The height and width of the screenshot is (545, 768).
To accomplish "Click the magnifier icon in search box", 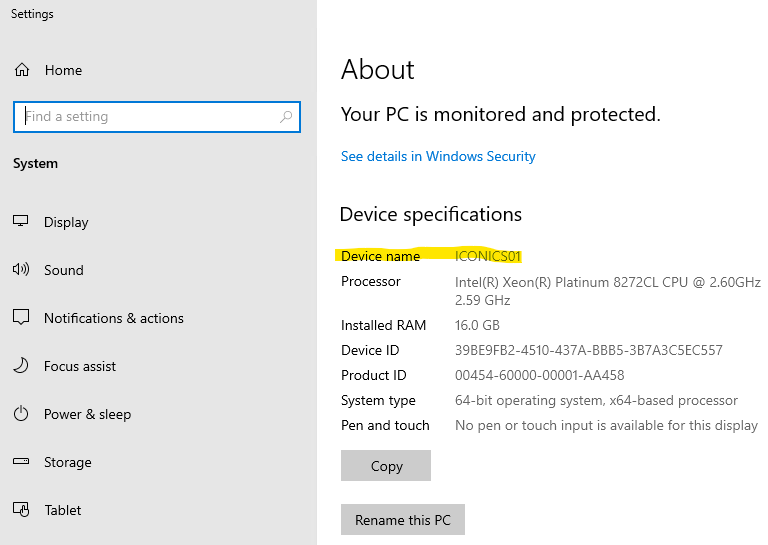I will coord(286,117).
